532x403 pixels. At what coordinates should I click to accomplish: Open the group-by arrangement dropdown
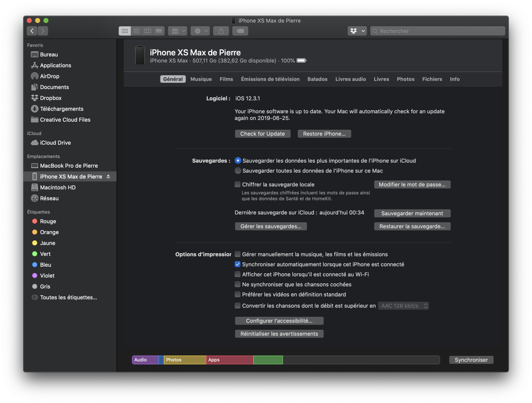click(x=178, y=31)
